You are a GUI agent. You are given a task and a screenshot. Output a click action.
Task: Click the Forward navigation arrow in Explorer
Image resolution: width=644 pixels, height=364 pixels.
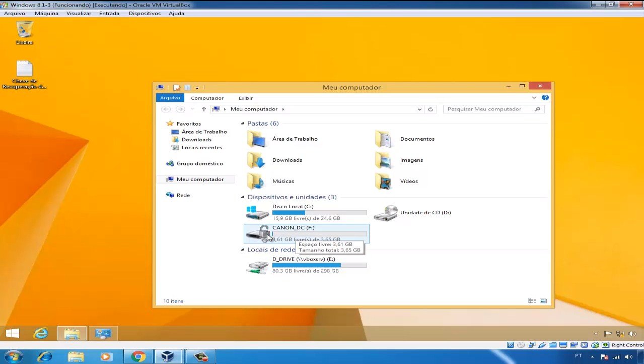[180, 109]
